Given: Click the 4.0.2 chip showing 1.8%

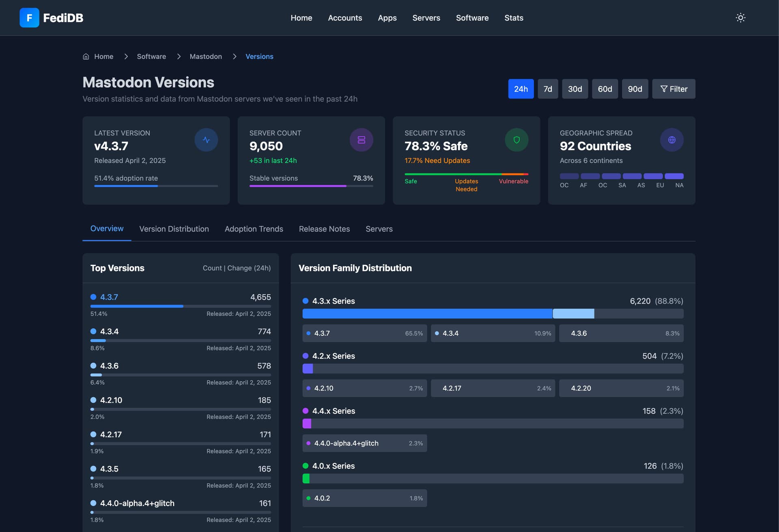Looking at the screenshot, I should click(365, 498).
